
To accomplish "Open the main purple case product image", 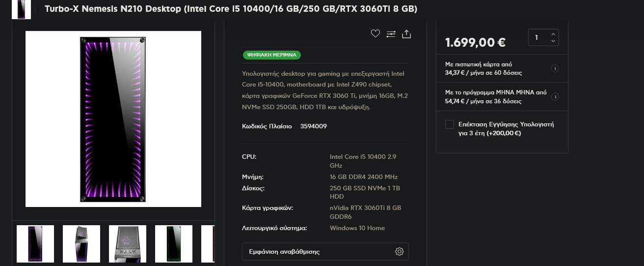I will 113,119.
